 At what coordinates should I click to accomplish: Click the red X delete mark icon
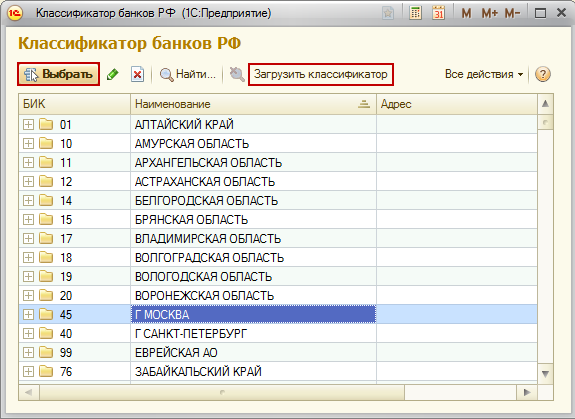138,74
